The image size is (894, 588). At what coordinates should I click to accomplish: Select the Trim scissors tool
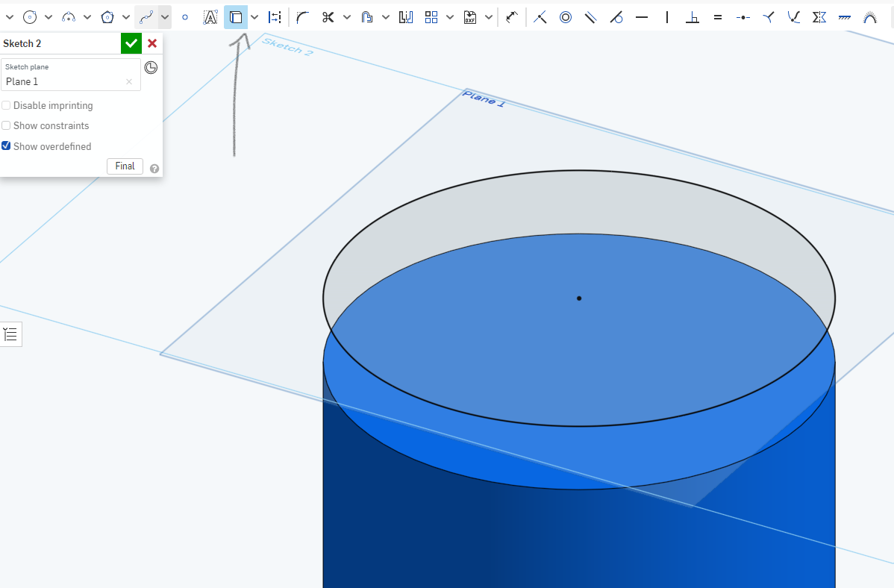click(x=328, y=18)
